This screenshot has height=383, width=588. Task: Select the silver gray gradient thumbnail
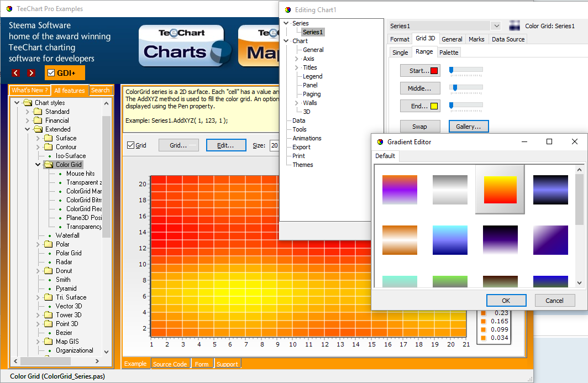[x=450, y=190]
